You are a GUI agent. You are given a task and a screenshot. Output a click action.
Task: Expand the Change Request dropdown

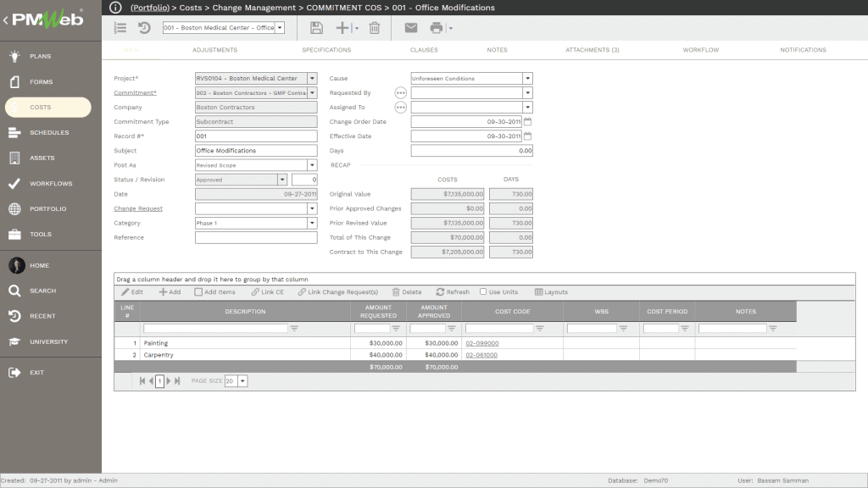coord(312,208)
